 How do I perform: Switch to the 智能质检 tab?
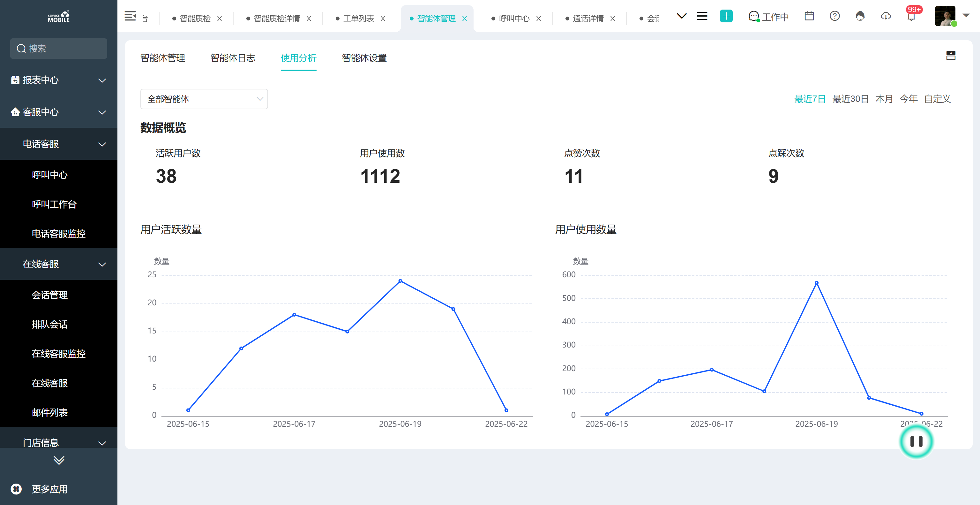tap(195, 18)
